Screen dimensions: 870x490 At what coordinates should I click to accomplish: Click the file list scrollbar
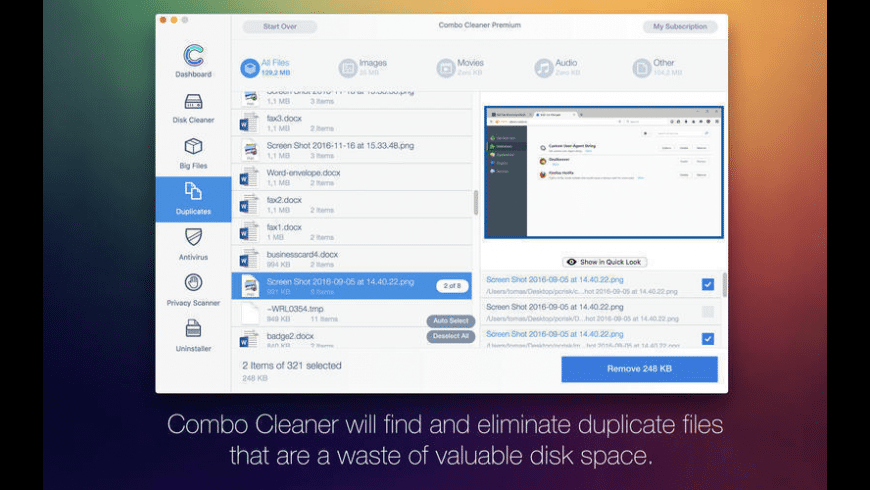(476, 203)
